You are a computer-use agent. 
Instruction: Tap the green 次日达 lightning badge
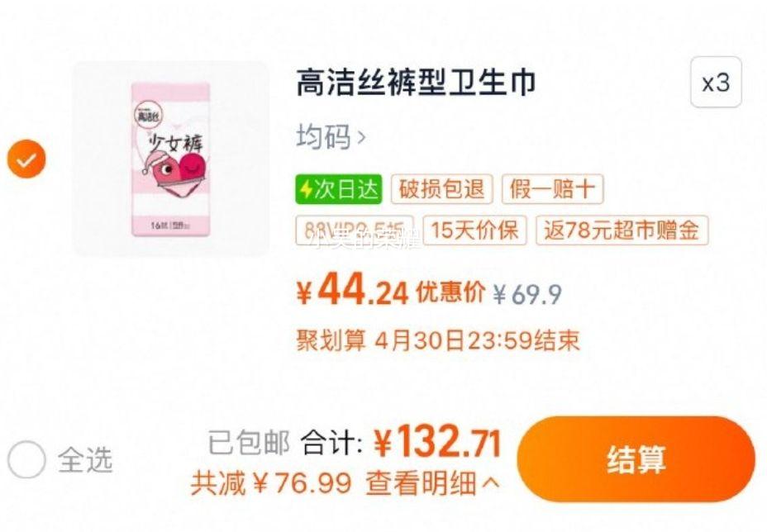(x=339, y=188)
